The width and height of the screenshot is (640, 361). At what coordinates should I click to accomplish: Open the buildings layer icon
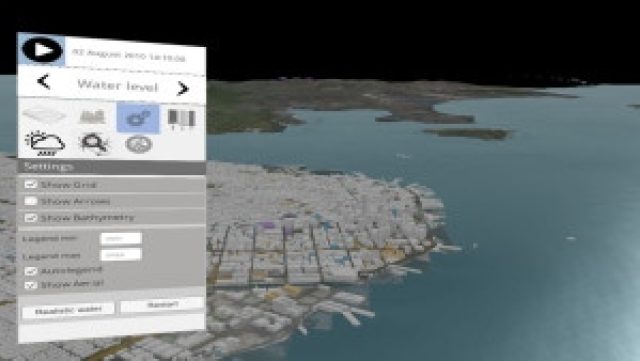point(93,117)
